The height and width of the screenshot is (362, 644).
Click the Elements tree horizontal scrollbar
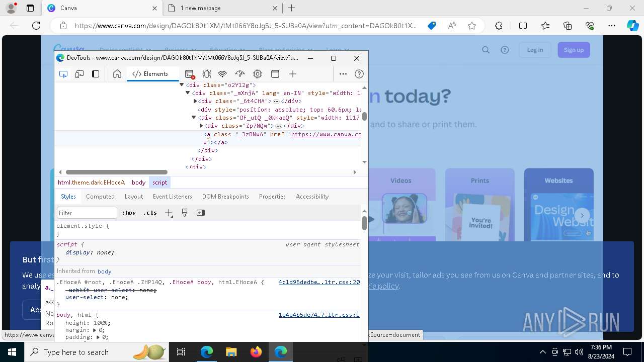tap(116, 172)
